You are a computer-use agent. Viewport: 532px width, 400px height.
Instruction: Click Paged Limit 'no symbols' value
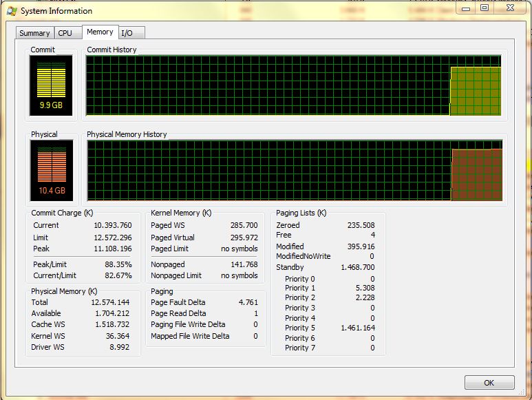(x=240, y=249)
